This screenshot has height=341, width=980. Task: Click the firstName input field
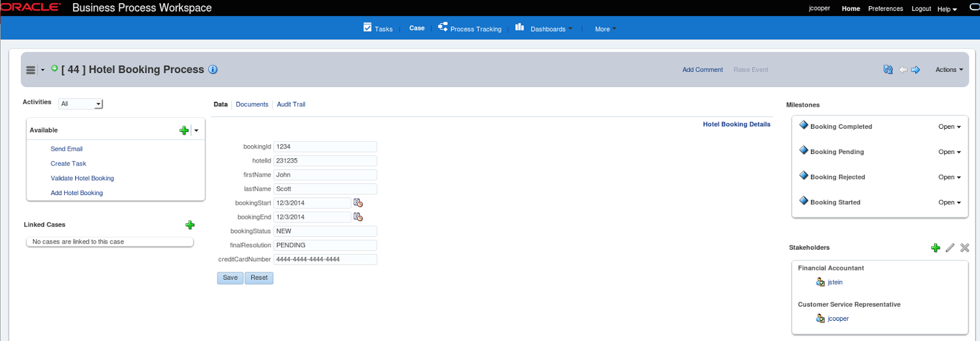point(325,175)
